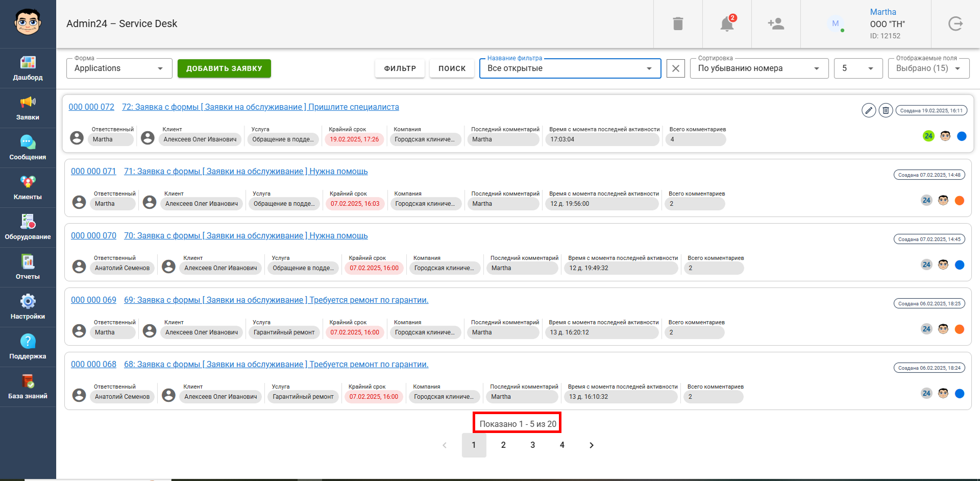Click the blue status dot on ticket 072

point(962,136)
